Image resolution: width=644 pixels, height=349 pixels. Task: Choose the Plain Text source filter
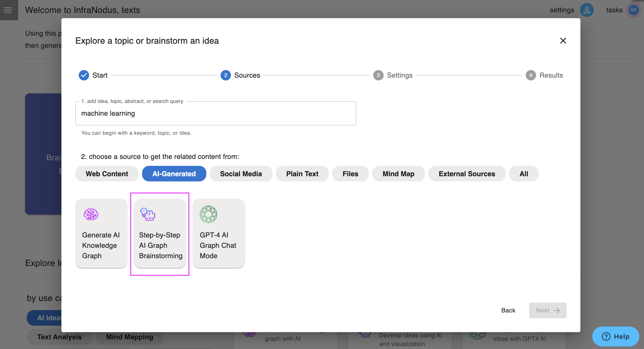click(x=302, y=173)
